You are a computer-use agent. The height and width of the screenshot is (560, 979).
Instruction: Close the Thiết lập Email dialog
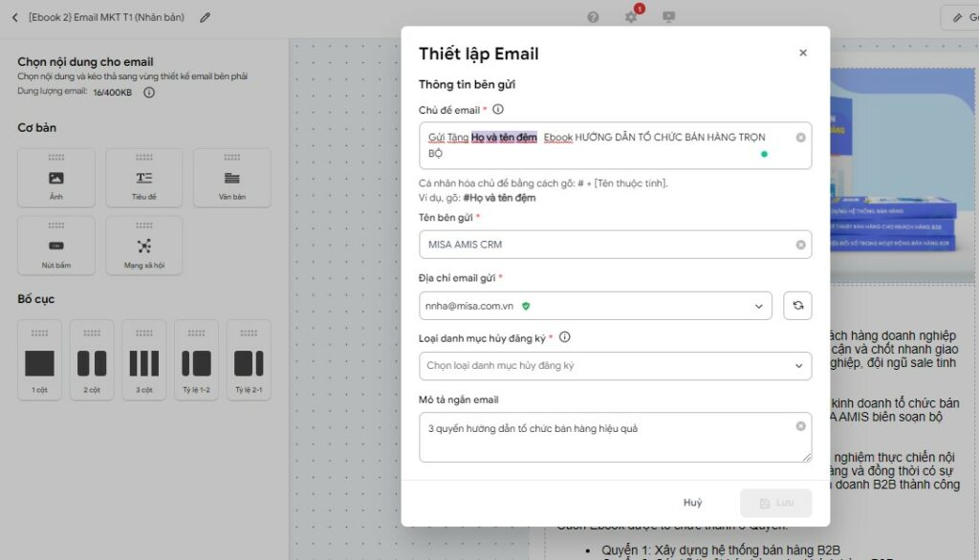coord(802,53)
